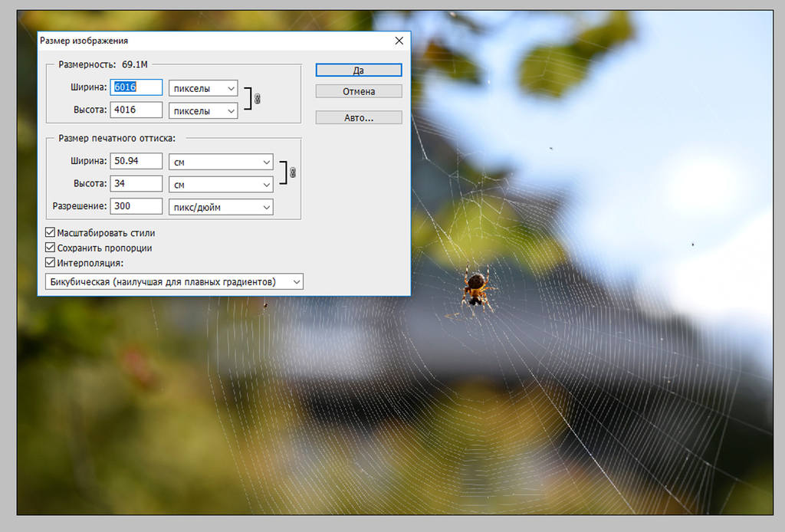
Task: Open the Бикубическая interpolation method dropdown
Action: click(174, 282)
